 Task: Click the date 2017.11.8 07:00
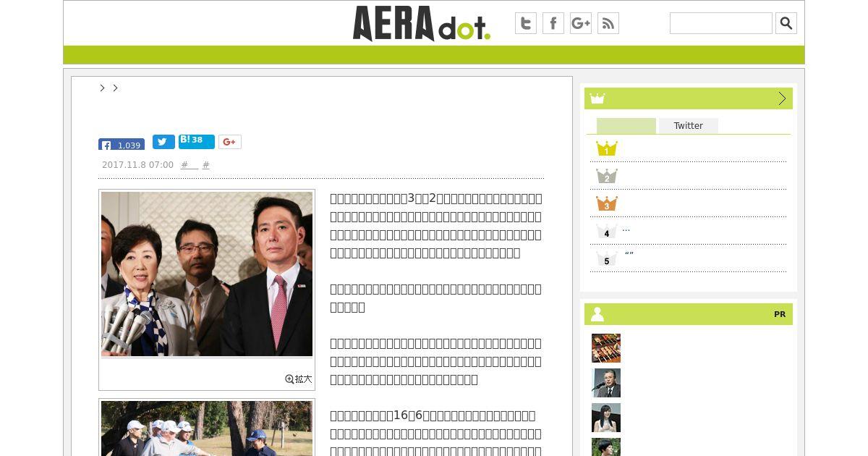pyautogui.click(x=137, y=165)
